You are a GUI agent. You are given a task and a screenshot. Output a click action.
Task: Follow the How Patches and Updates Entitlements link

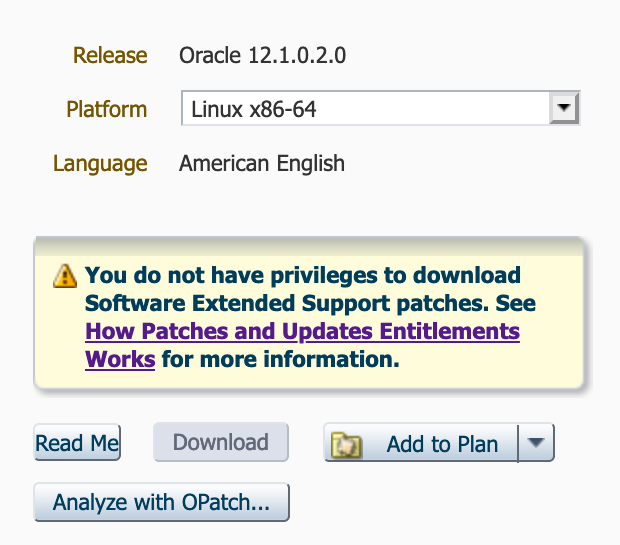[302, 331]
